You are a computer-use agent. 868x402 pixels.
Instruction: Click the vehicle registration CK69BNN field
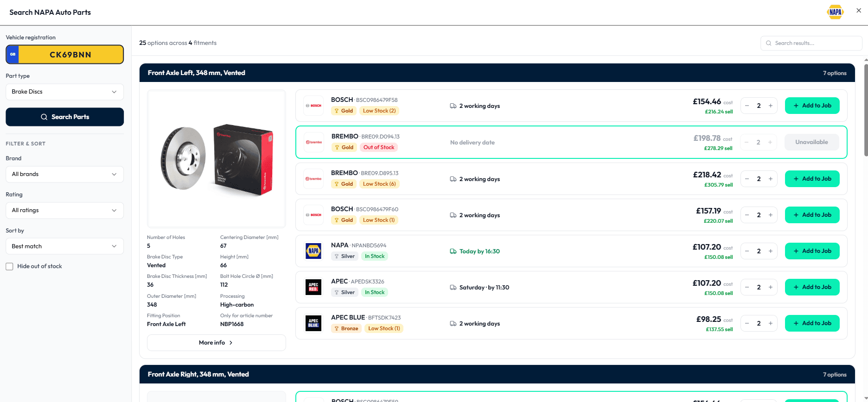pos(64,54)
